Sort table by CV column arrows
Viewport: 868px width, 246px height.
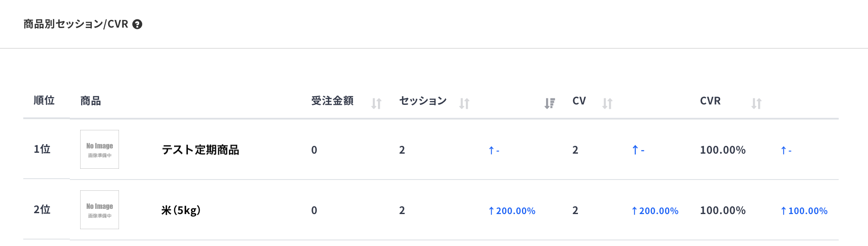pyautogui.click(x=607, y=104)
